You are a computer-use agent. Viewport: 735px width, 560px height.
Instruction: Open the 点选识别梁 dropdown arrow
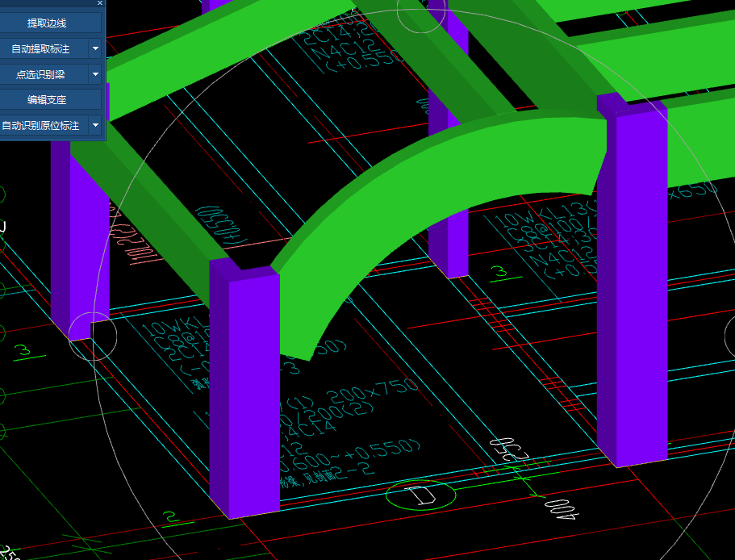pos(96,74)
